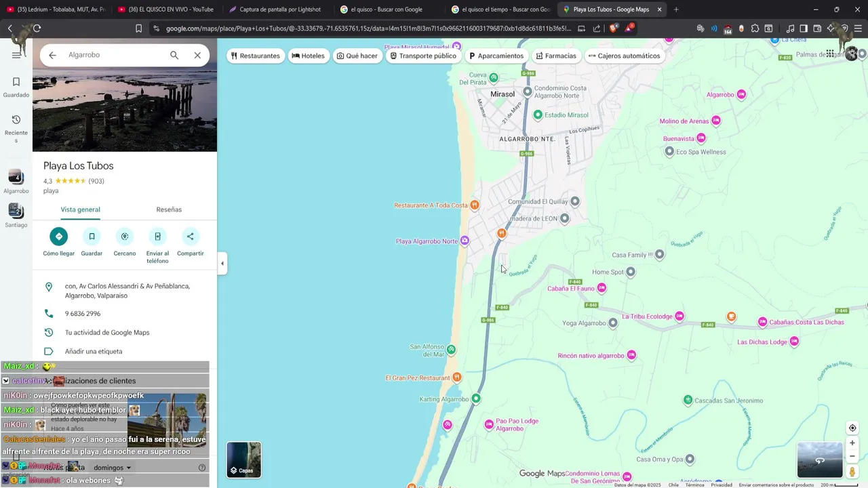Viewport: 868px width, 488px height.
Task: Open the Brave shields icon
Action: (613, 28)
